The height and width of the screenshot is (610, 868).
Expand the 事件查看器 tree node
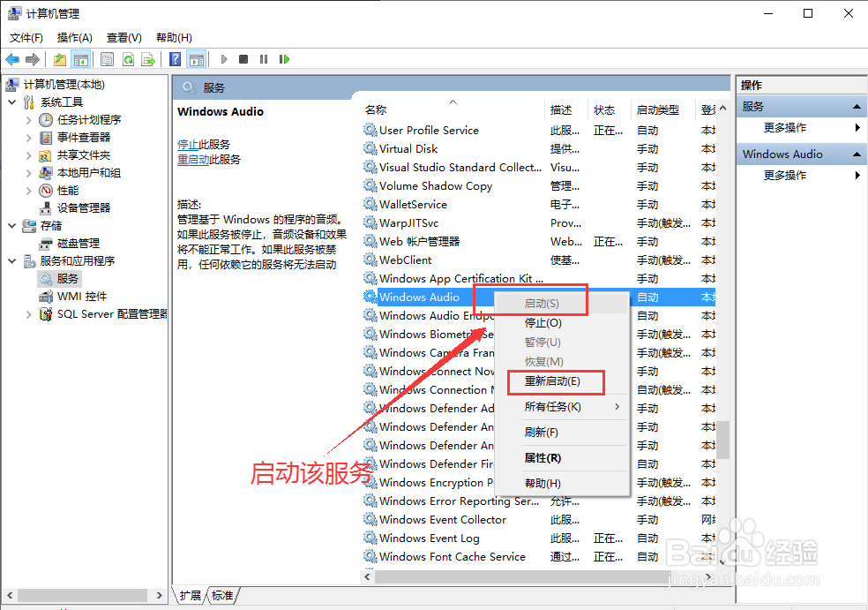pos(29,138)
